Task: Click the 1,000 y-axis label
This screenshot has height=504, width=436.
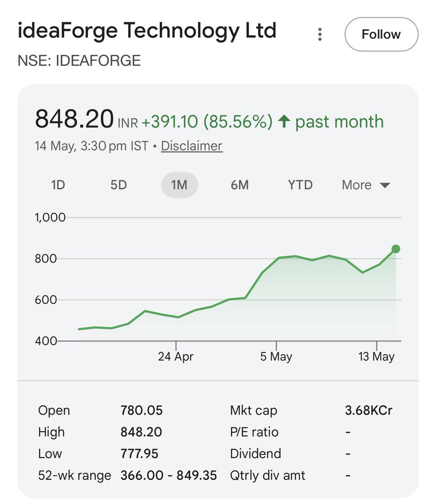Action: [50, 218]
